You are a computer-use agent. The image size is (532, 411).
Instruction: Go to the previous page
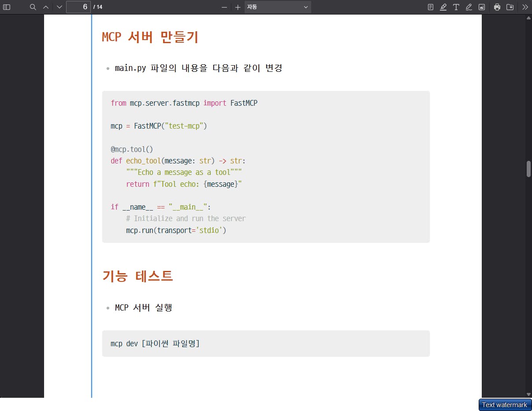pyautogui.click(x=46, y=7)
